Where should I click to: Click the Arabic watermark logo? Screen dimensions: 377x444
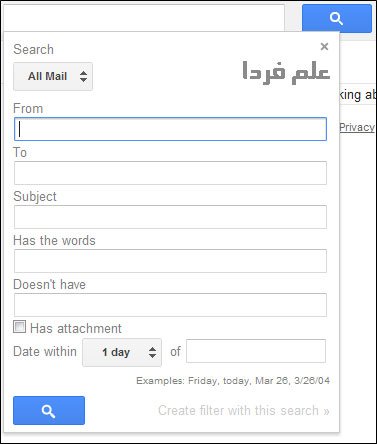(x=286, y=72)
